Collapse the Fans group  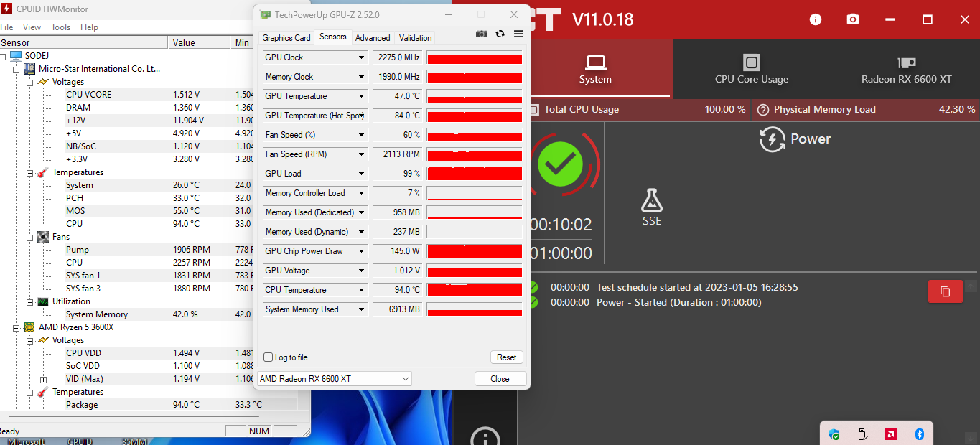[x=30, y=237]
